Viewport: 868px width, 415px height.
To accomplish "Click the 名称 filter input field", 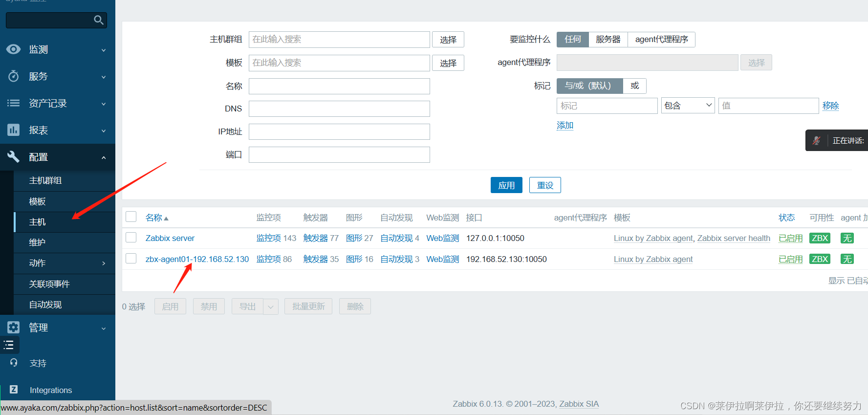I will pos(339,86).
